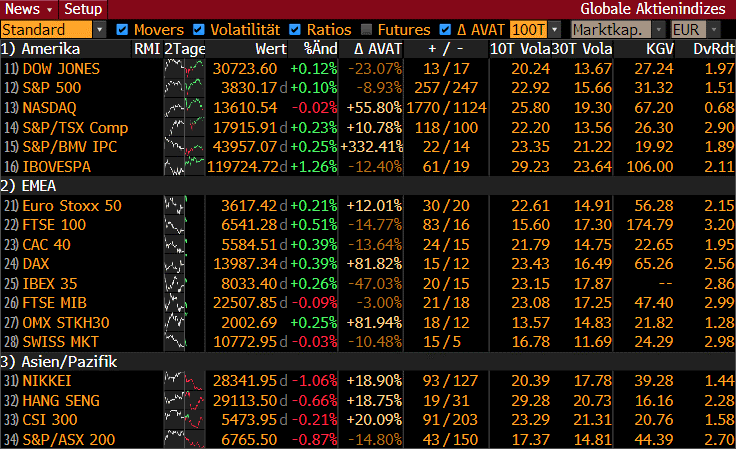Select the IBEX 35 index

pyautogui.click(x=50, y=283)
